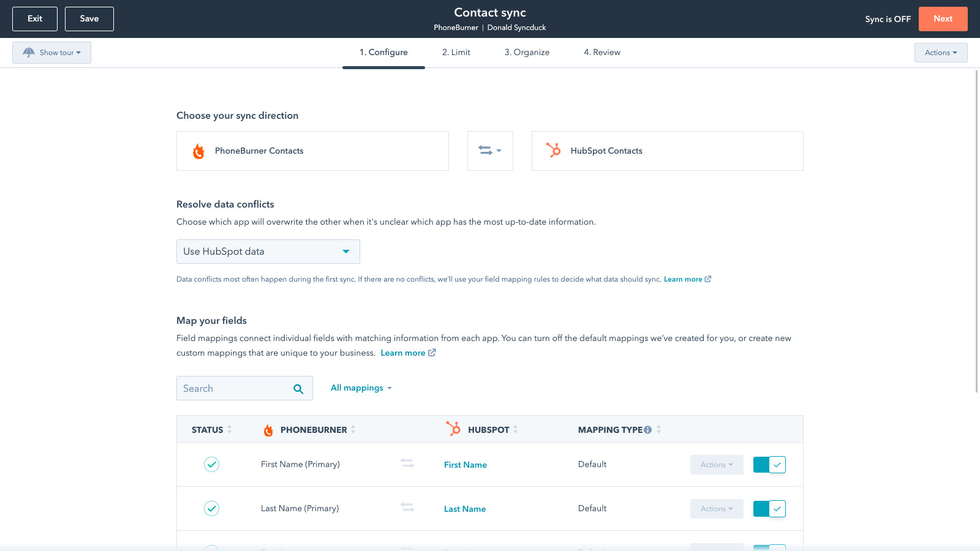Image resolution: width=980 pixels, height=551 pixels.
Task: Toggle off the First Name mapping
Action: coord(769,465)
